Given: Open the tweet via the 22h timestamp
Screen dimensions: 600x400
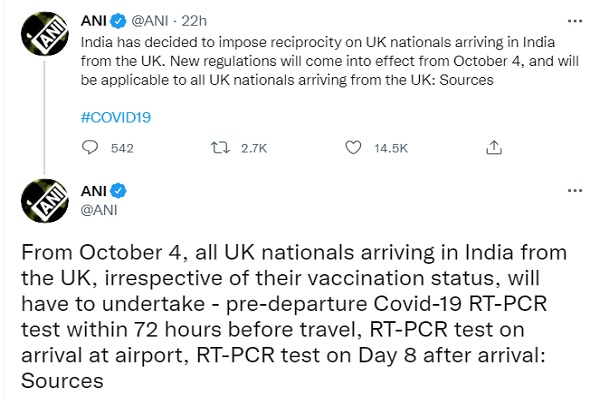Looking at the screenshot, I should pyautogui.click(x=194, y=20).
